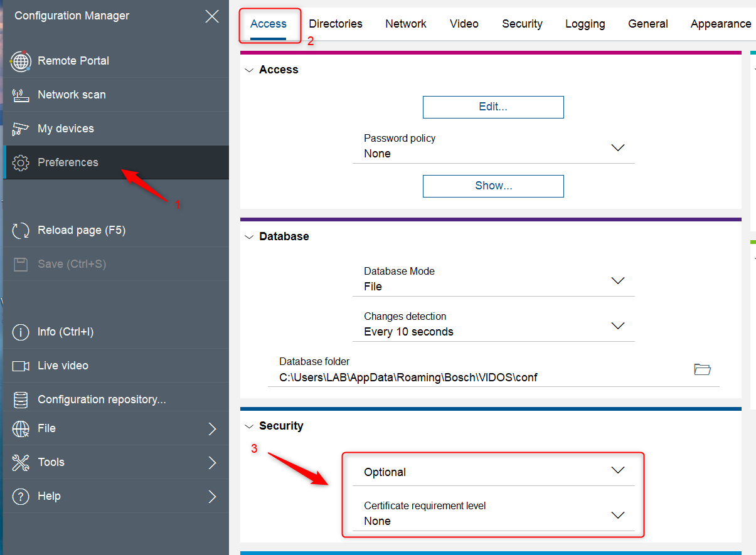Click the Live video camera icon
756x555 pixels.
coord(21,366)
